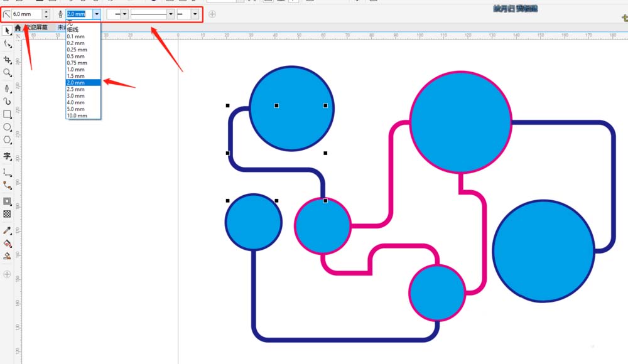Viewport: 628px width, 364px height.
Task: Select the Freehand pen tool
Action: [x=7, y=88]
